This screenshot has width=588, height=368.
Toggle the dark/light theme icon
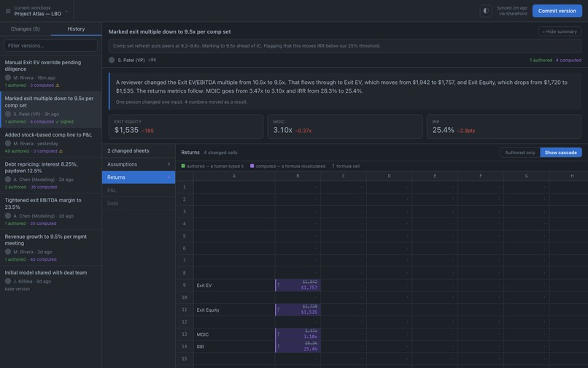(x=486, y=11)
